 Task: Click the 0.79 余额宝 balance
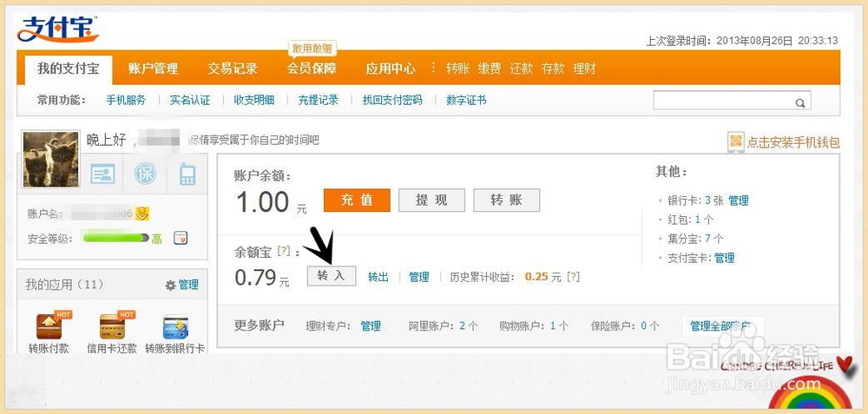(x=254, y=277)
